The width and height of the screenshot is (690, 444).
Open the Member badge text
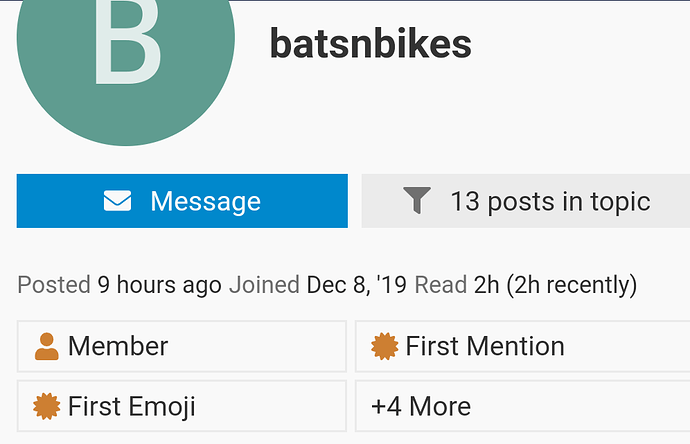click(118, 347)
